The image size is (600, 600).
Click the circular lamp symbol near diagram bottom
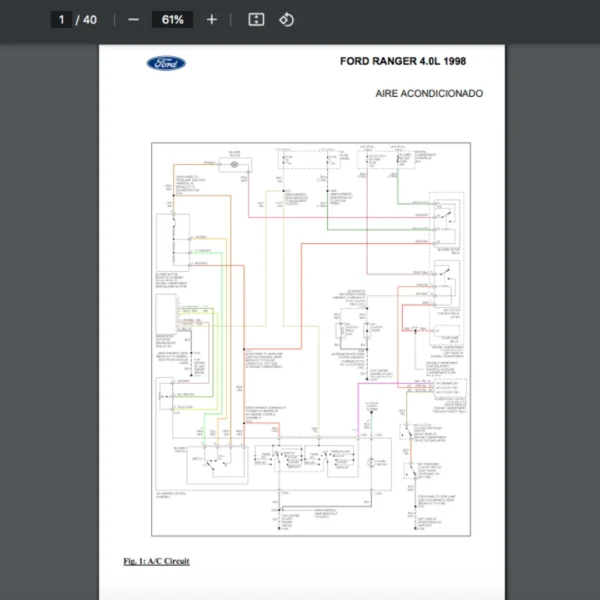click(371, 462)
